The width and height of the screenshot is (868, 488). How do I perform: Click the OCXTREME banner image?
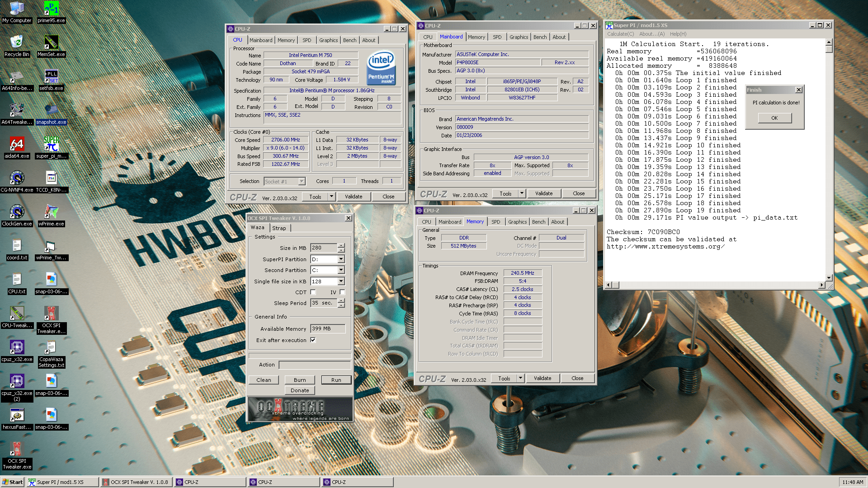pos(300,409)
